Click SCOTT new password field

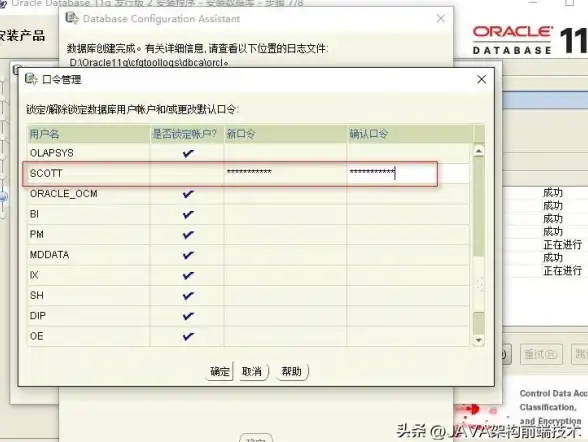(285, 173)
